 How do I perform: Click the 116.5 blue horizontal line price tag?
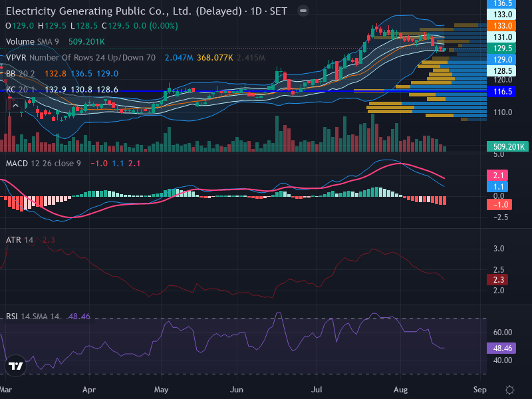[x=501, y=92]
